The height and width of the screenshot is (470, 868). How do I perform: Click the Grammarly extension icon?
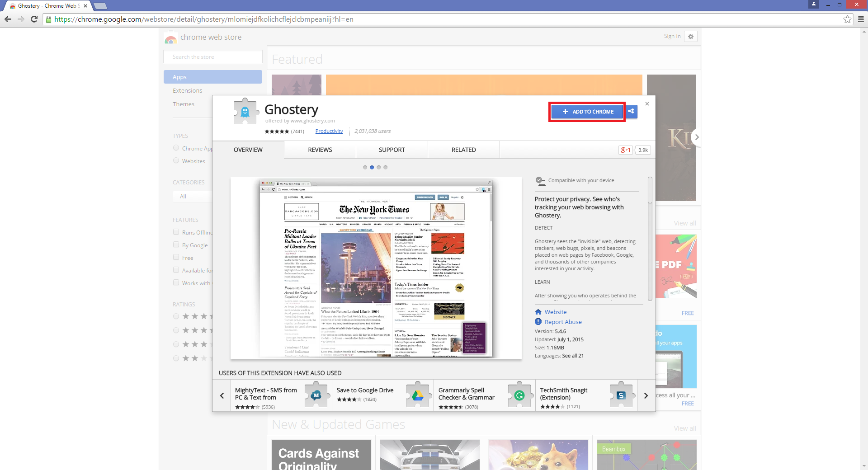click(519, 395)
